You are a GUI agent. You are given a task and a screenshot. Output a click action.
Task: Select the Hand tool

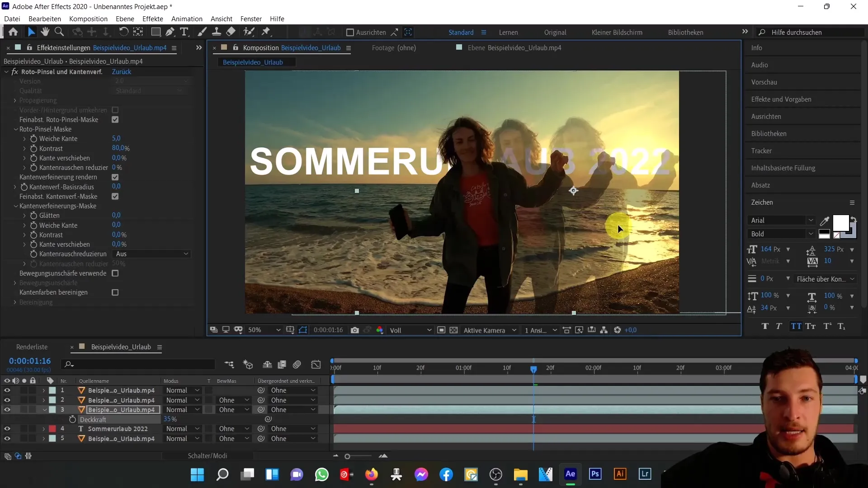45,32
